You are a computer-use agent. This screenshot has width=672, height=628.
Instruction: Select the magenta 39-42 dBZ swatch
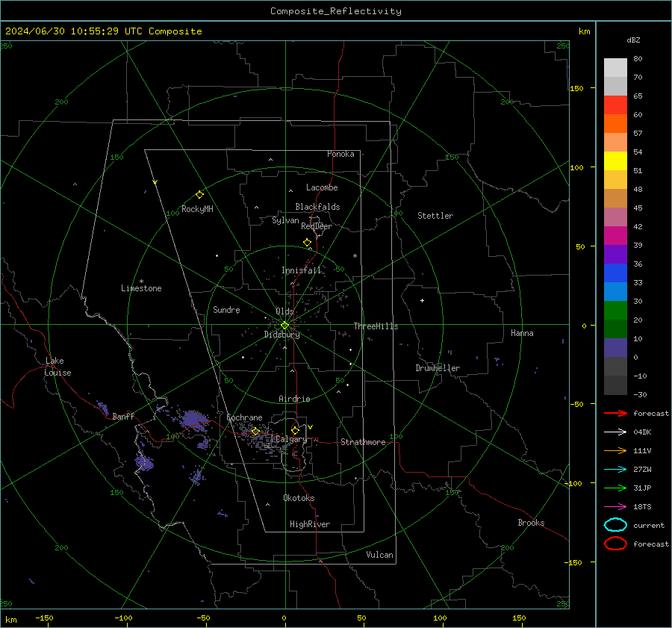615,236
